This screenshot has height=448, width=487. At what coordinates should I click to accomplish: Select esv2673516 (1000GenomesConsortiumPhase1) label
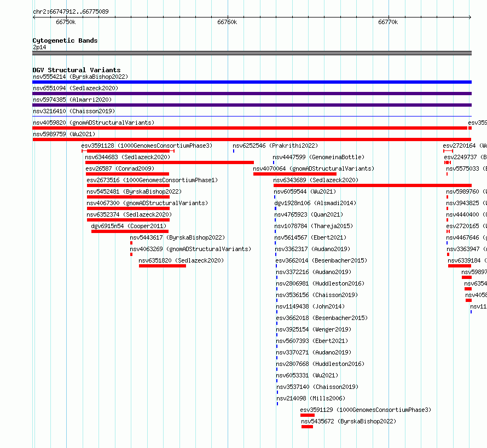point(152,180)
